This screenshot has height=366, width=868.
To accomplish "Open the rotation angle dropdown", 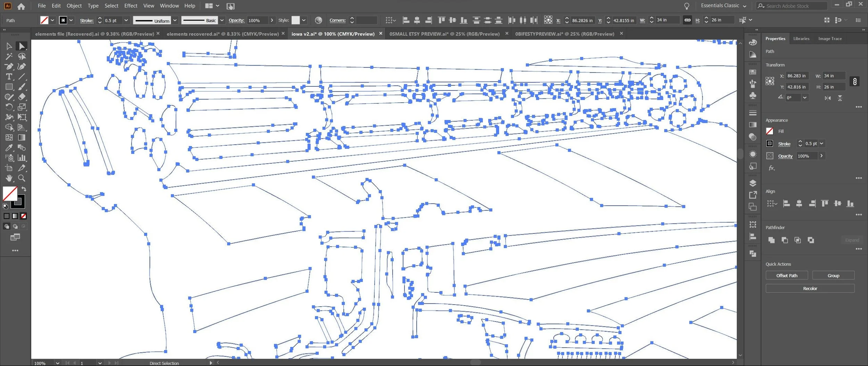I will coord(804,98).
